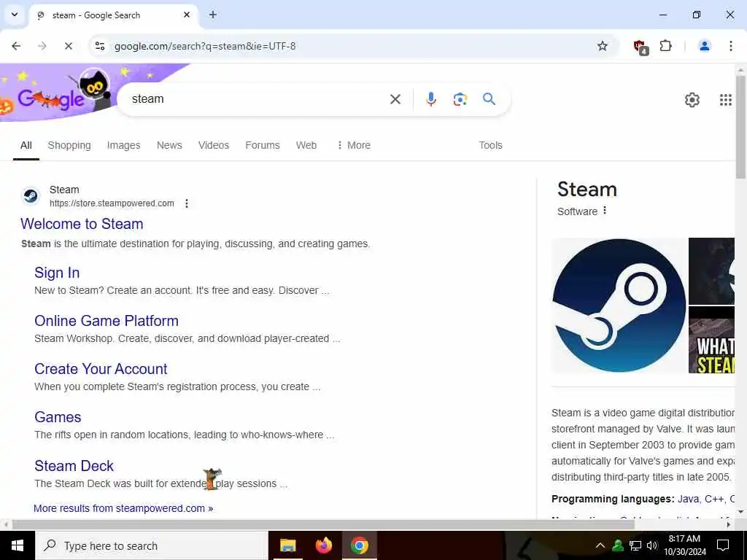Open Google quick settings gear

(x=692, y=99)
